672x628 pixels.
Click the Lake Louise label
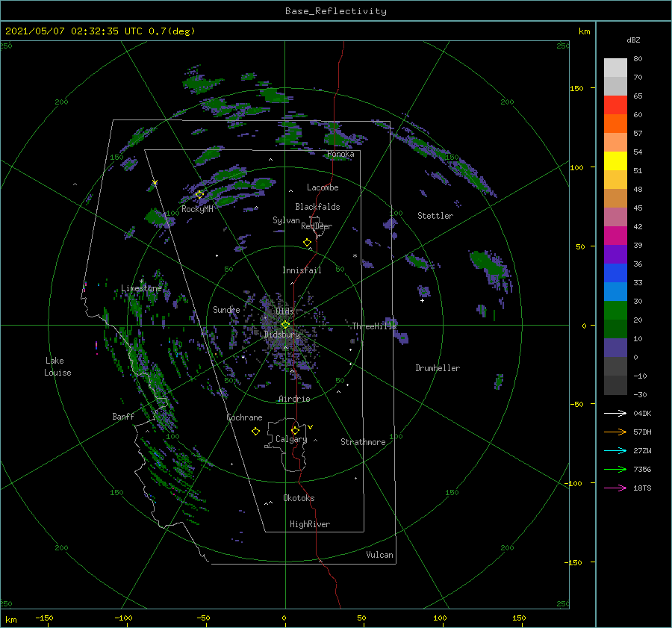click(57, 367)
